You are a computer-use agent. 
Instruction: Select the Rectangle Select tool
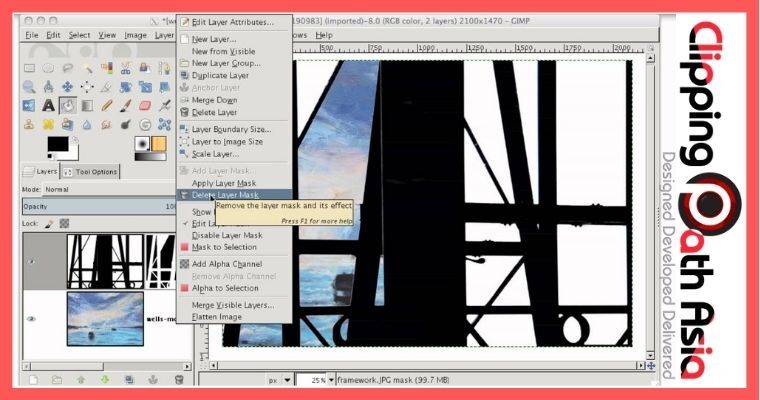[x=29, y=68]
